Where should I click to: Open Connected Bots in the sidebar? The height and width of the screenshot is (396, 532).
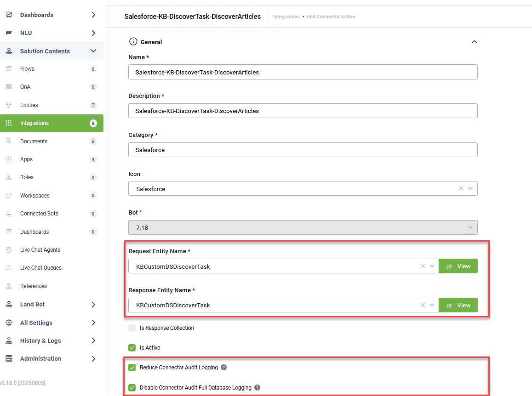(x=51, y=214)
